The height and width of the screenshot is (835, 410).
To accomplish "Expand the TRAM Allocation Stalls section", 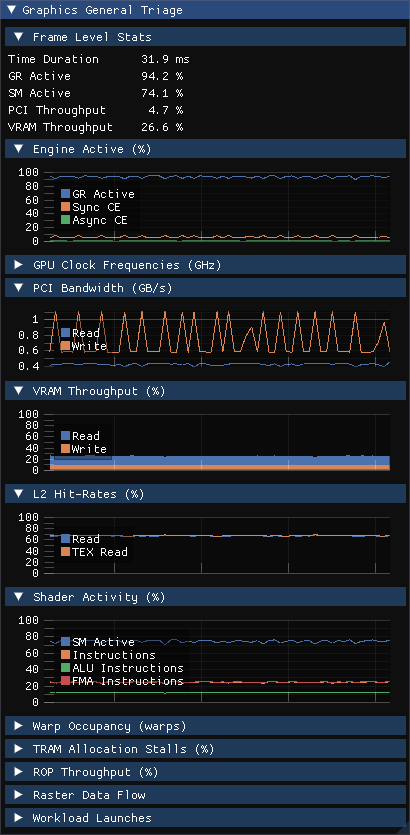I will [x=205, y=749].
